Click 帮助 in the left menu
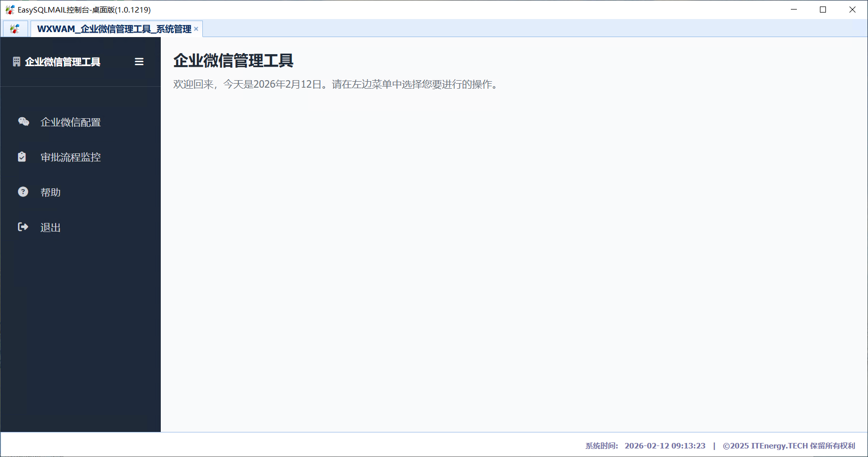 tap(50, 192)
